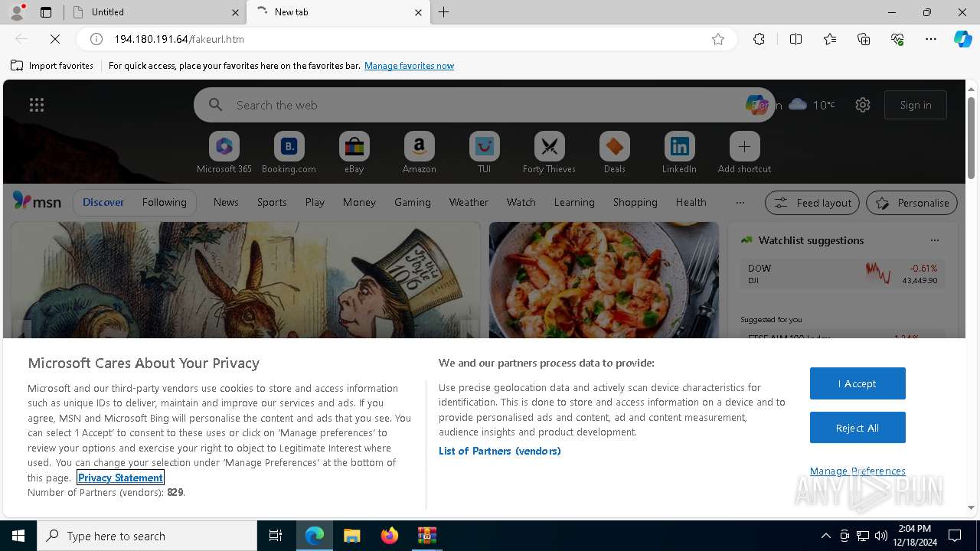Open the News category
Viewport: 980px width, 551px height.
click(x=226, y=202)
